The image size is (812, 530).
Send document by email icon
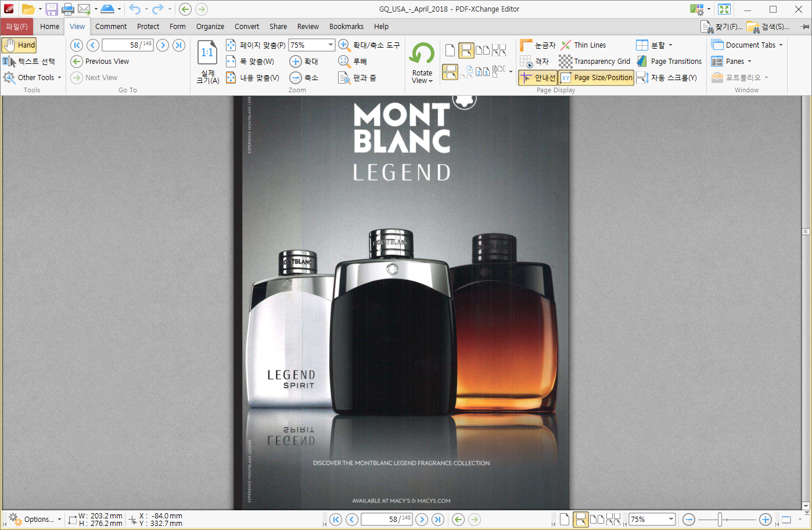(84, 9)
